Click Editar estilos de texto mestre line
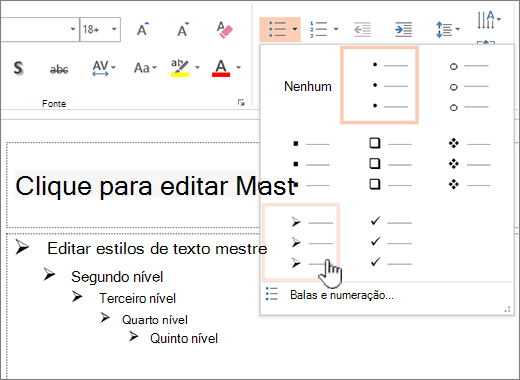 [x=157, y=249]
